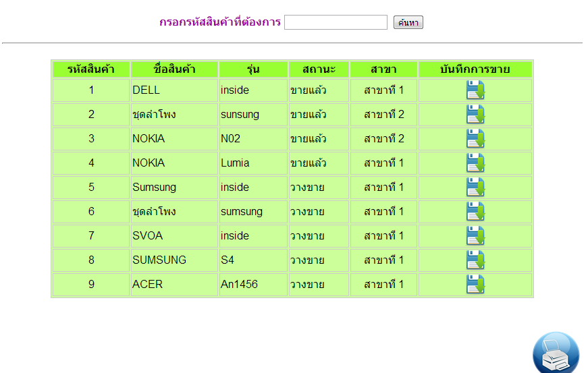Click product code 7 cell
Image resolution: width=588 pixels, height=373 pixels.
pos(91,236)
